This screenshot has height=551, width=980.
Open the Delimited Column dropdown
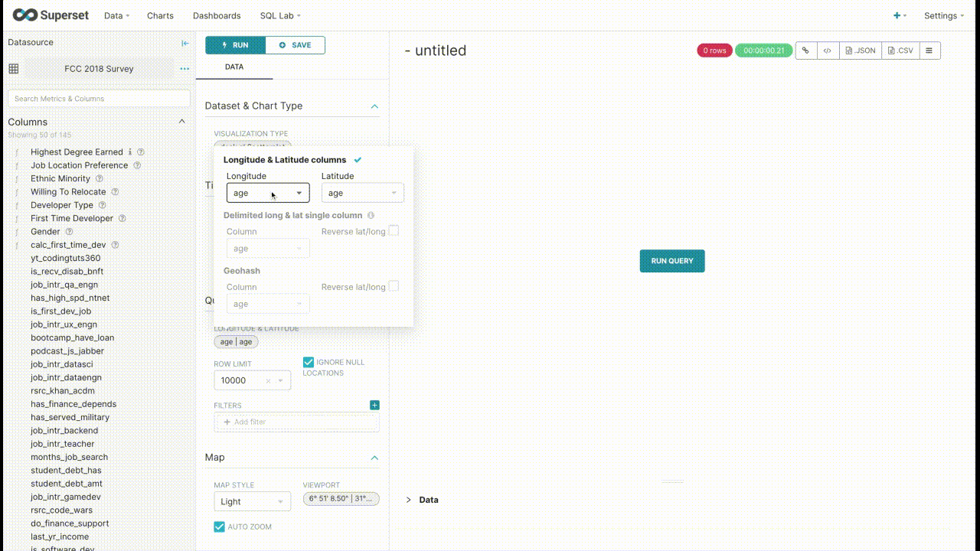(268, 248)
